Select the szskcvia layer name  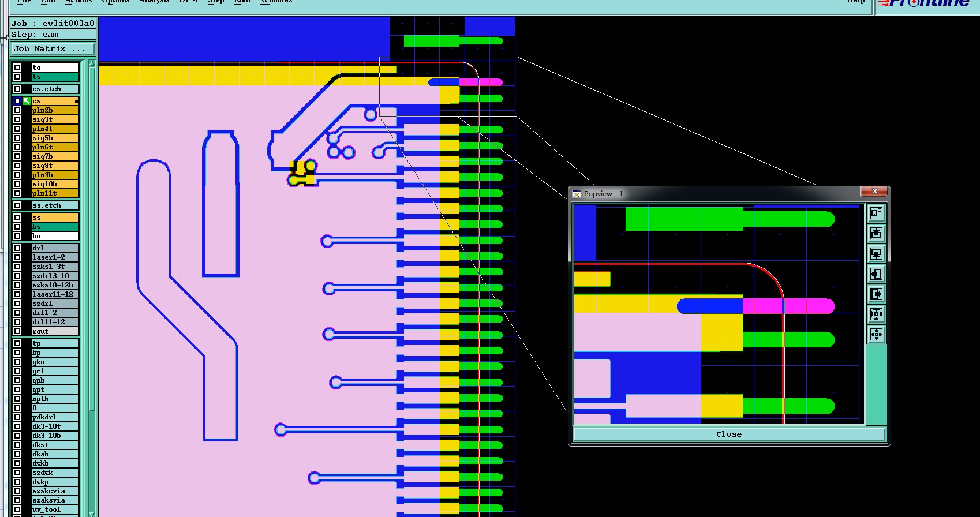click(55, 491)
